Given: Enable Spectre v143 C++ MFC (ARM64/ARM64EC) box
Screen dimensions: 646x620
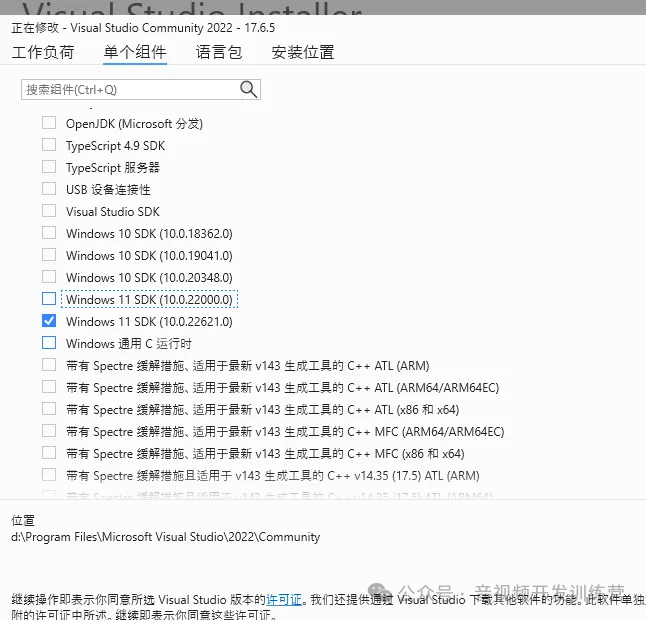Looking at the screenshot, I should click(49, 430).
